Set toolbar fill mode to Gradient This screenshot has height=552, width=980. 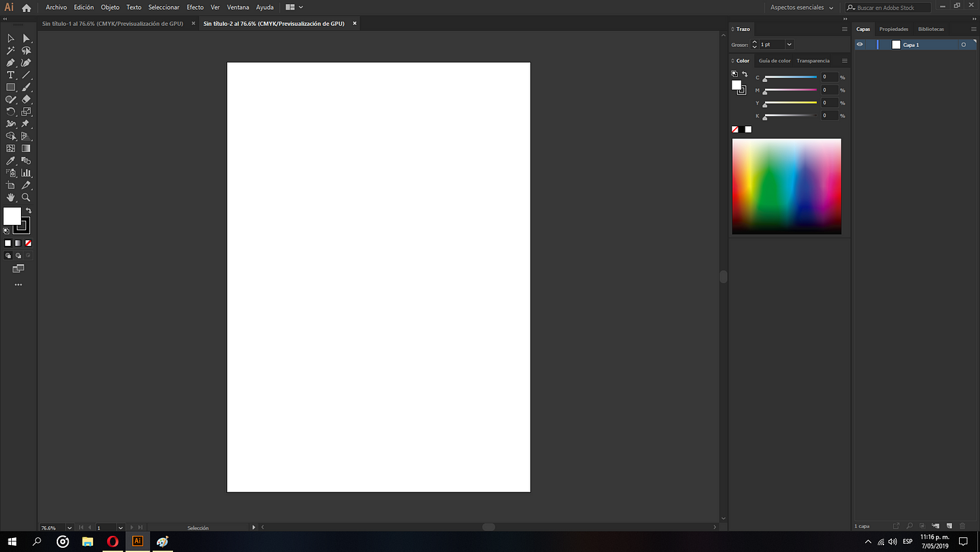point(18,243)
